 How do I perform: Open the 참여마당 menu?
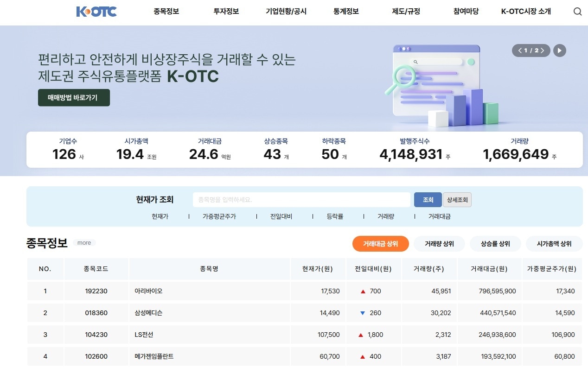tap(465, 12)
